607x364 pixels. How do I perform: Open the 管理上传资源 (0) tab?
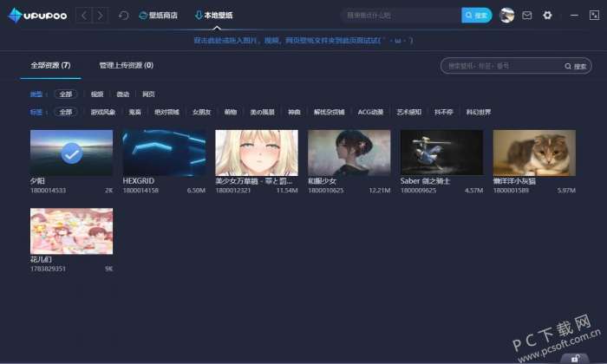pyautogui.click(x=127, y=65)
